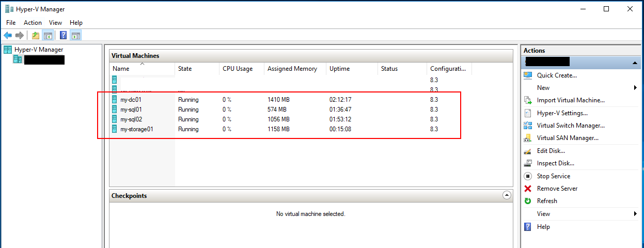Click the Stop Service square icon
The width and height of the screenshot is (644, 248).
528,176
